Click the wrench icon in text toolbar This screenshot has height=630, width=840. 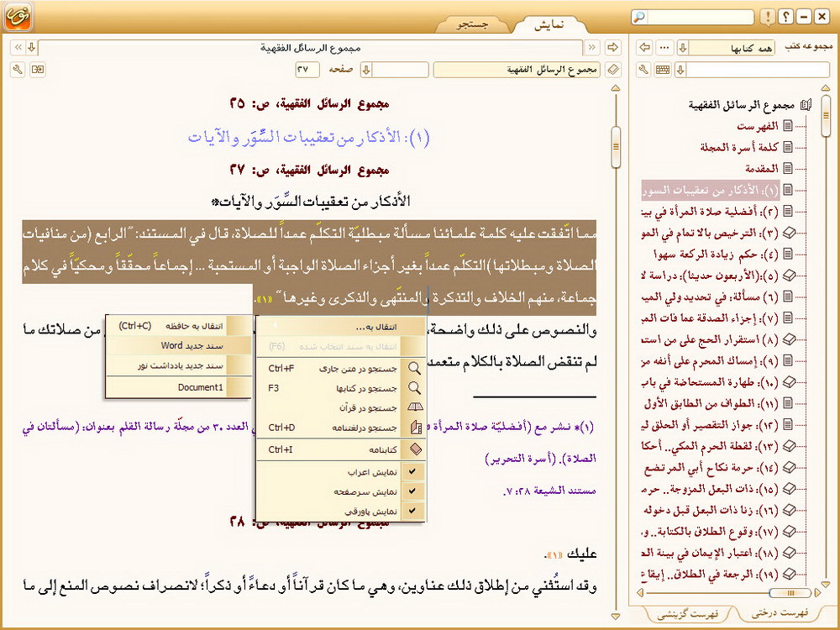pyautogui.click(x=18, y=70)
